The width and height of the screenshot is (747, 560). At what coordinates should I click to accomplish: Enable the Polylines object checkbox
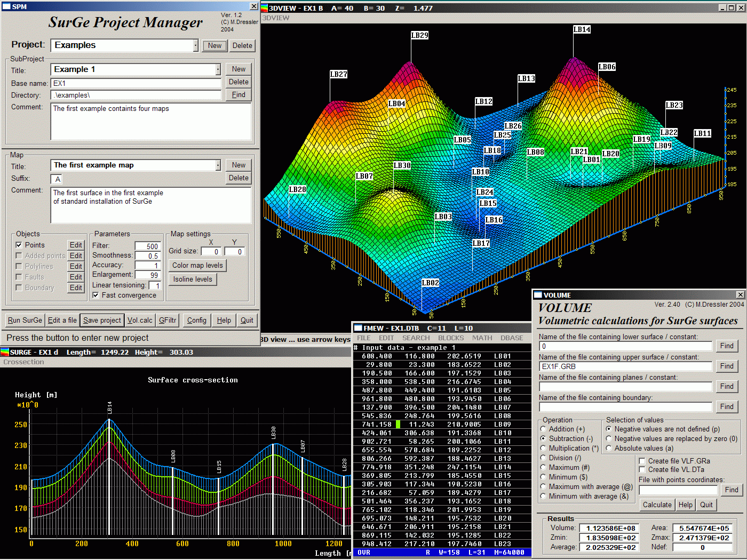click(19, 266)
